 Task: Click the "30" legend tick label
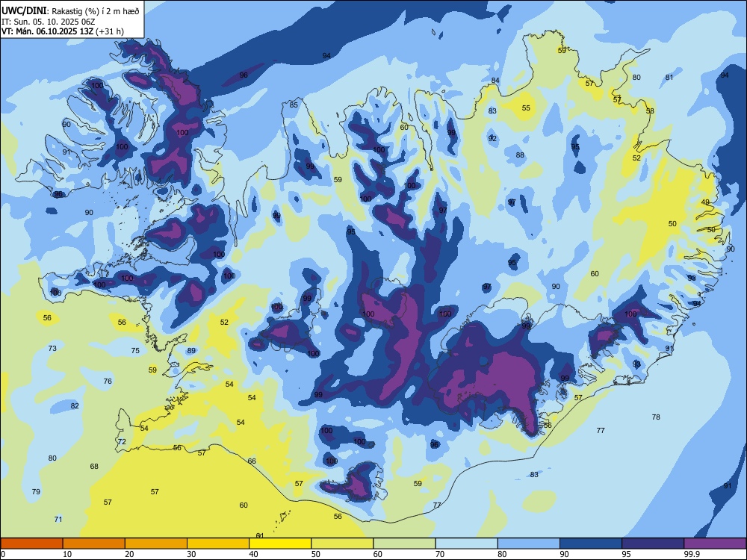tap(191, 554)
